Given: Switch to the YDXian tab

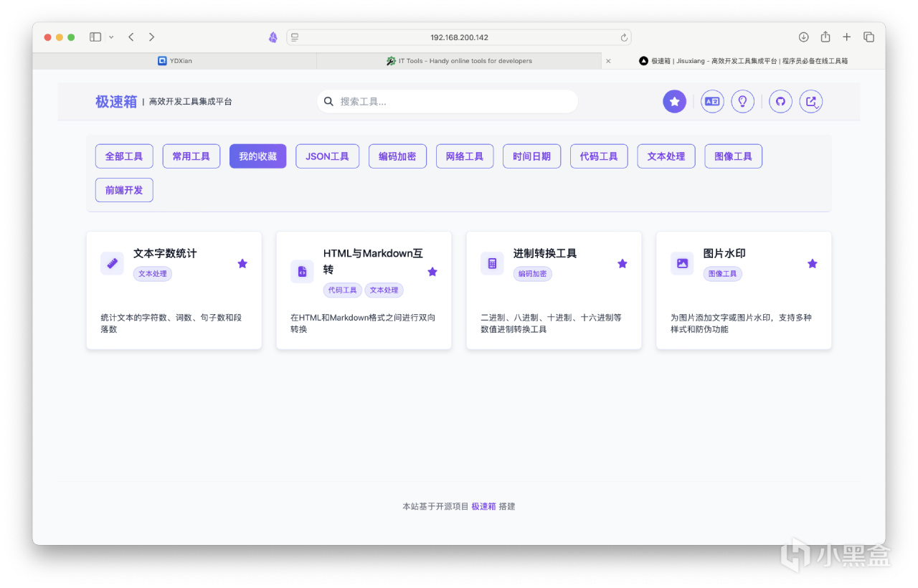Looking at the screenshot, I should click(174, 61).
